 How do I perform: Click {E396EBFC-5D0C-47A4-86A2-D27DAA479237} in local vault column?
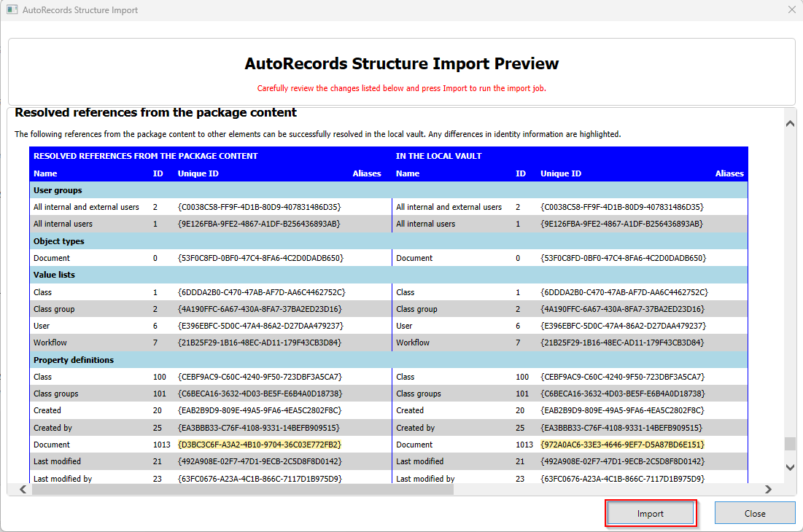click(624, 326)
